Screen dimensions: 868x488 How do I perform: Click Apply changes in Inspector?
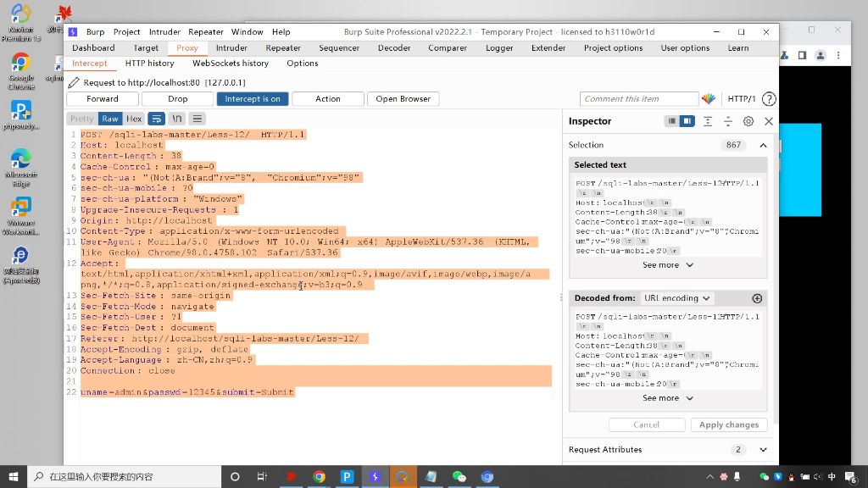pyautogui.click(x=728, y=425)
